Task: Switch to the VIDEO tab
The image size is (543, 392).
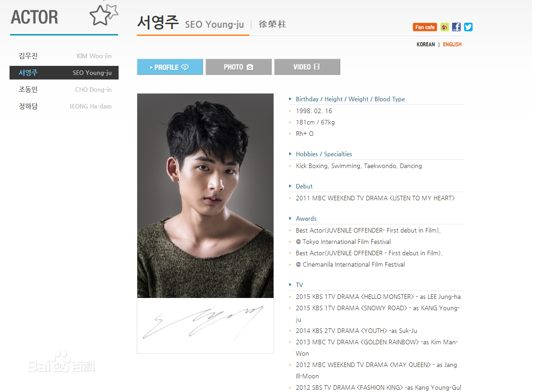Action: (307, 67)
